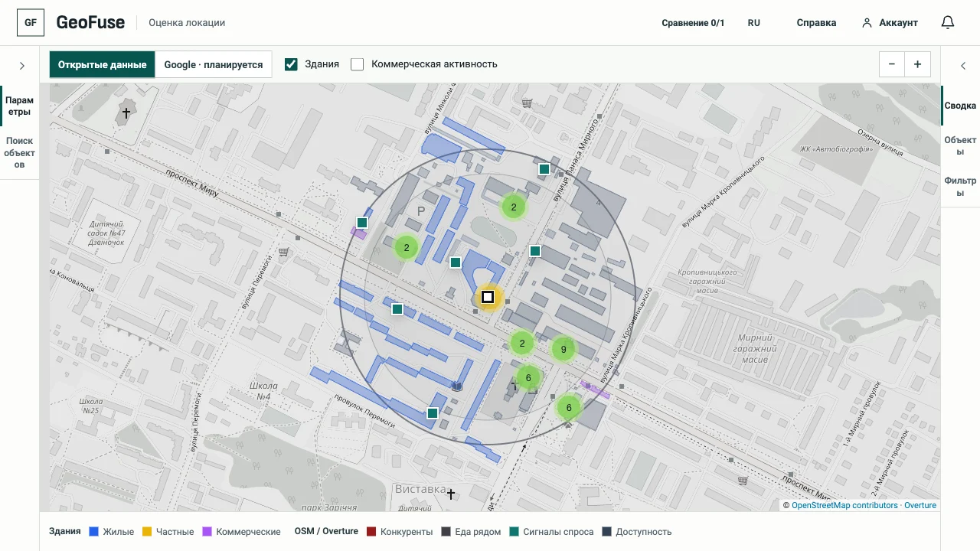Screen dimensions: 980x551
Task: Select the Сводка tab
Action: coord(960,106)
